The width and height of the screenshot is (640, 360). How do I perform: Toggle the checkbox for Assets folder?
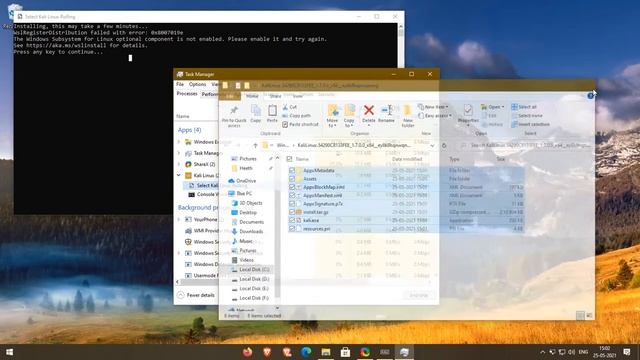292,179
